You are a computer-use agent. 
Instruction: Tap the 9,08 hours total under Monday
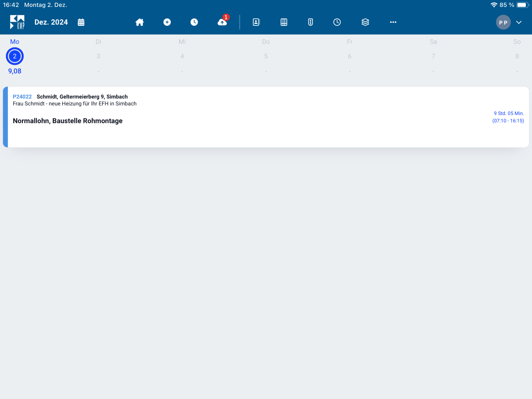[15, 71]
